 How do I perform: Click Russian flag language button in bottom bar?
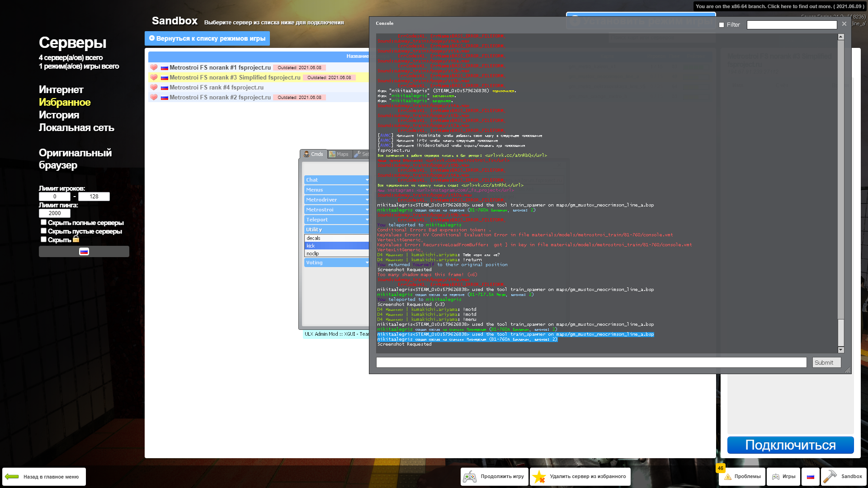[x=811, y=477]
